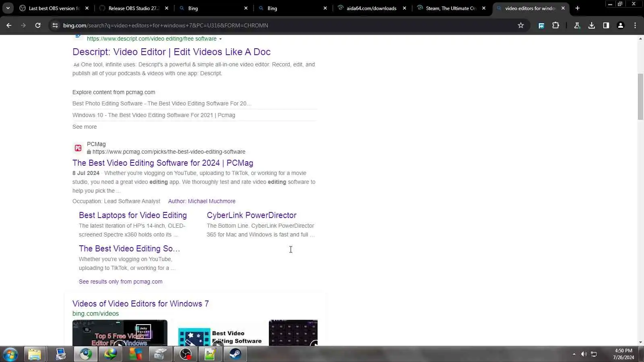Screen dimensions: 644x362
Task: Close the video editors for windows tab
Action: coord(563,8)
